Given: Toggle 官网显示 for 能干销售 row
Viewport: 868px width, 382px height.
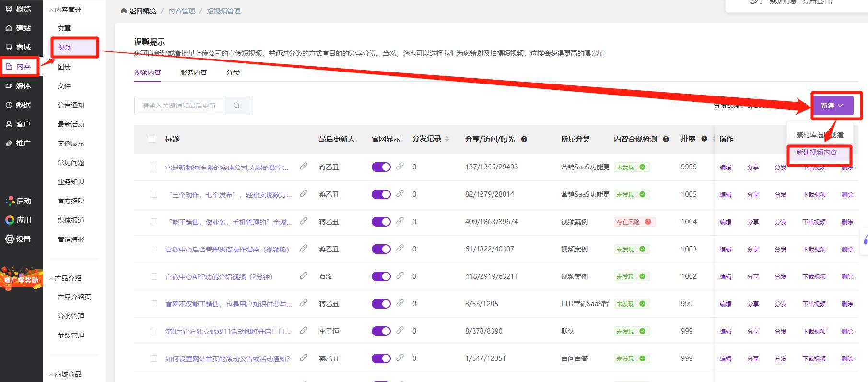Looking at the screenshot, I should click(x=381, y=222).
